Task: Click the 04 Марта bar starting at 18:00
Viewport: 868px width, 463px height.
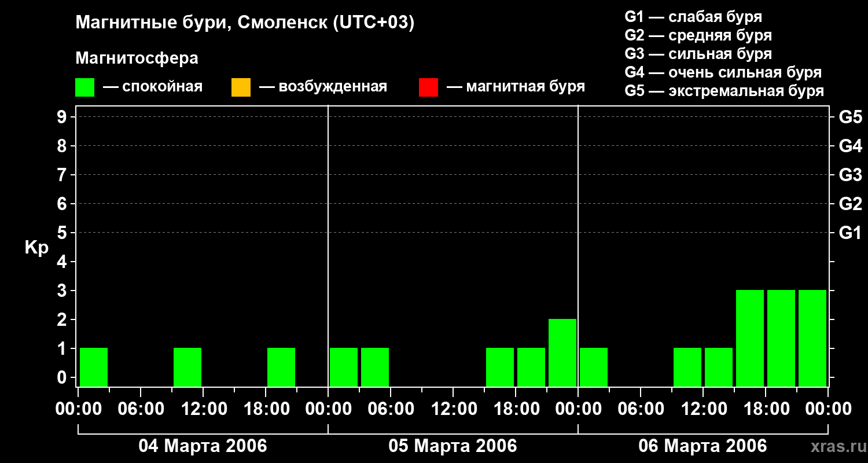Action: click(281, 367)
